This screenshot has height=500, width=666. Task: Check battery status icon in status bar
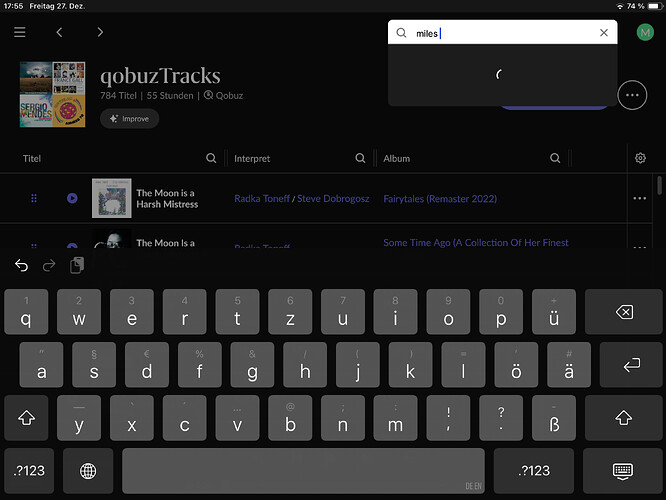coord(655,6)
